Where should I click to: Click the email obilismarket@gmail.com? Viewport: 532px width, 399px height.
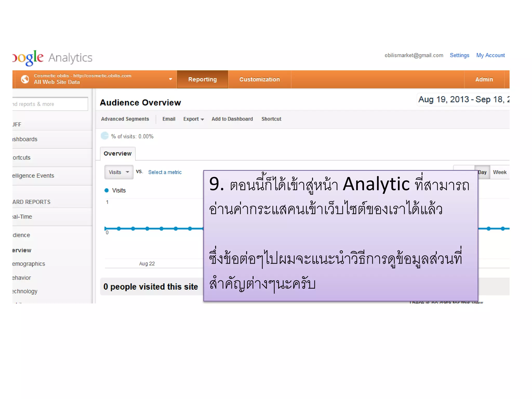(414, 55)
